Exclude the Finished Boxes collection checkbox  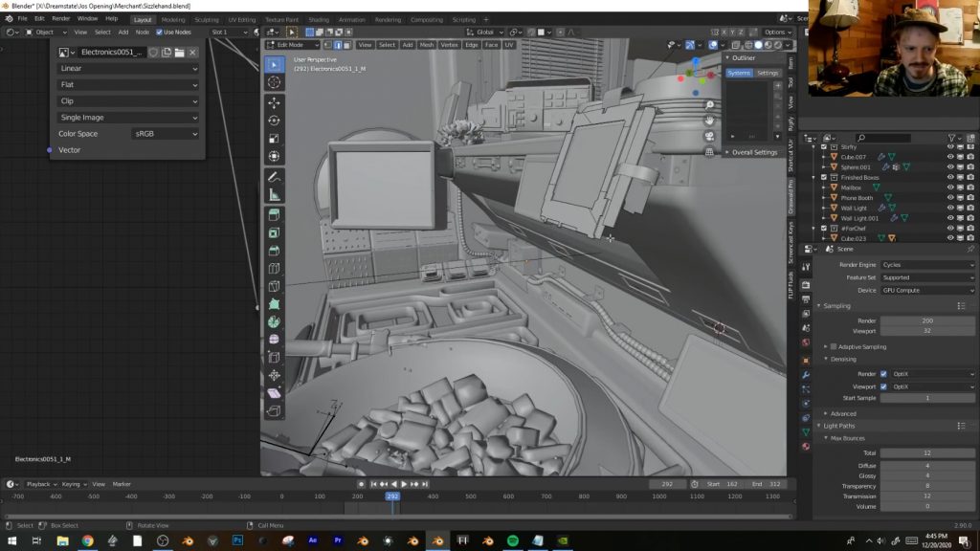(824, 177)
